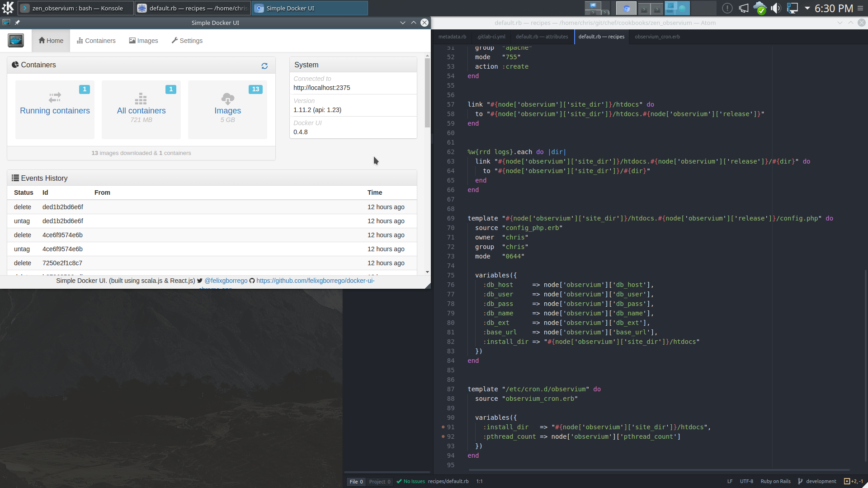Viewport: 868px width, 488px height.
Task: Click the Status column header
Action: click(24, 192)
